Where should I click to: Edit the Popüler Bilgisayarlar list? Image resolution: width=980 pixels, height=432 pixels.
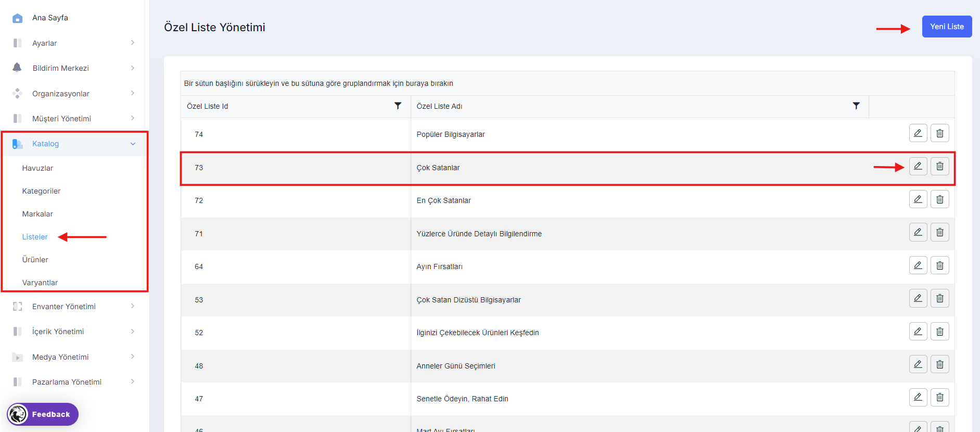[918, 133]
